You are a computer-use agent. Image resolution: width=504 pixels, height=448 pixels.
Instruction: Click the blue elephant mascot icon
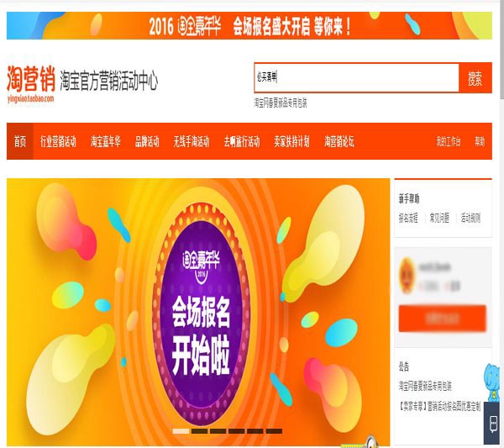492,382
